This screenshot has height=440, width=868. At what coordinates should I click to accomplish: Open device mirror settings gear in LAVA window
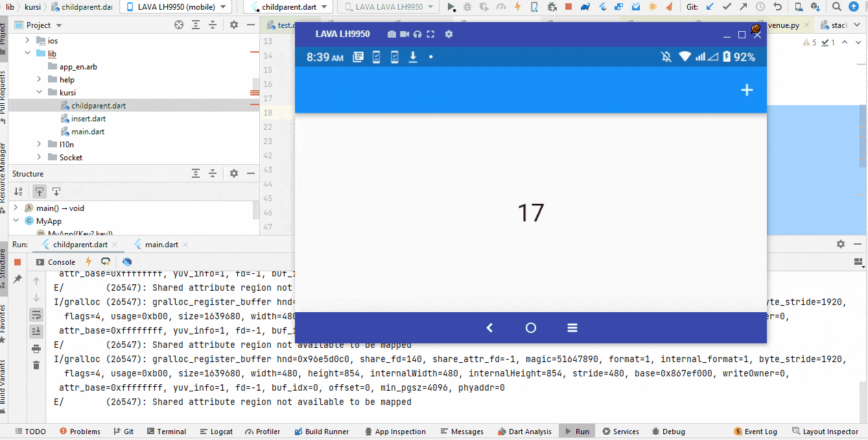[x=449, y=34]
